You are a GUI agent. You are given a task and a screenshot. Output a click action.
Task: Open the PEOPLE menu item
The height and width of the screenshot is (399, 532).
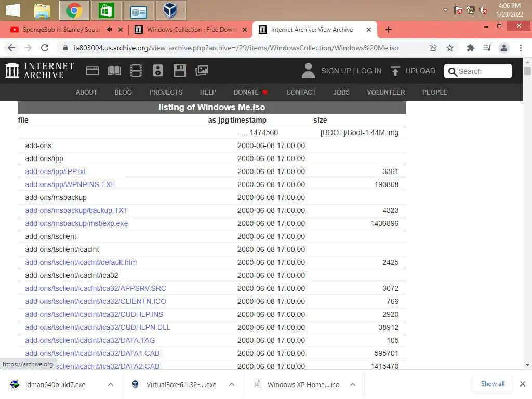pyautogui.click(x=435, y=92)
